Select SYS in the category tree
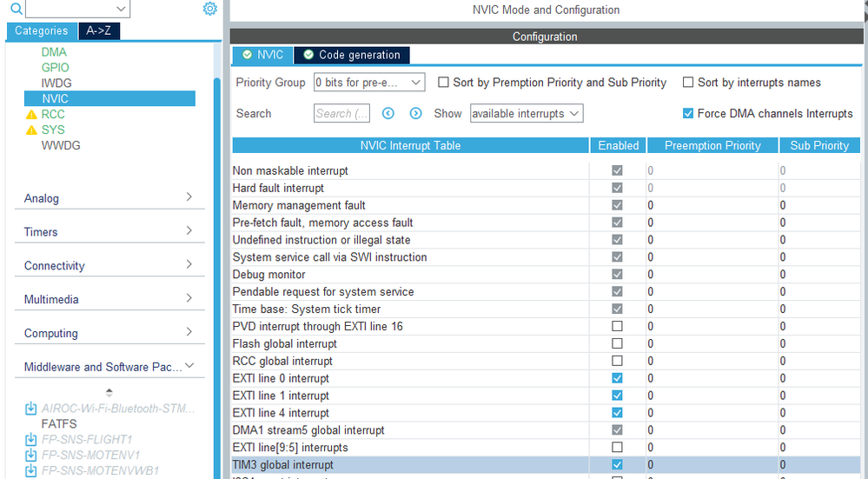The image size is (868, 479). click(x=53, y=130)
